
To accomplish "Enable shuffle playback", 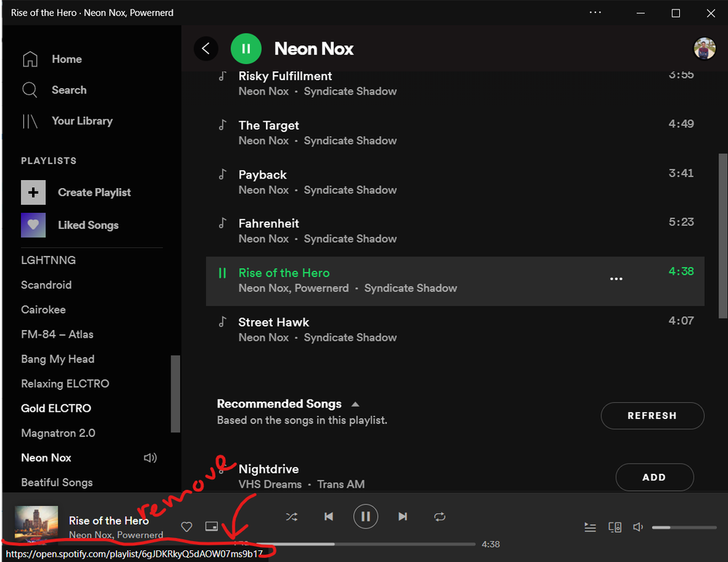I will point(291,516).
